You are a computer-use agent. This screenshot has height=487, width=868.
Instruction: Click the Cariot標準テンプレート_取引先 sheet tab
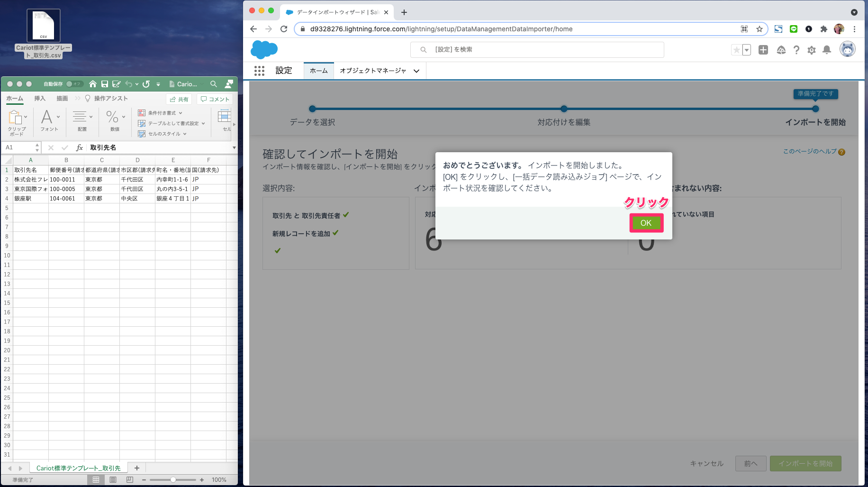(x=79, y=468)
